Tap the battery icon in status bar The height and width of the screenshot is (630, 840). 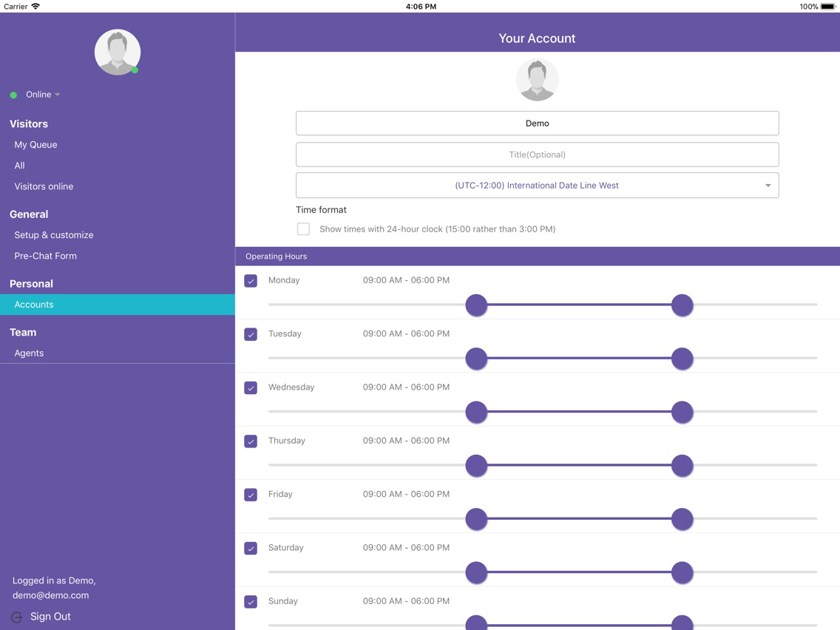[x=827, y=7]
